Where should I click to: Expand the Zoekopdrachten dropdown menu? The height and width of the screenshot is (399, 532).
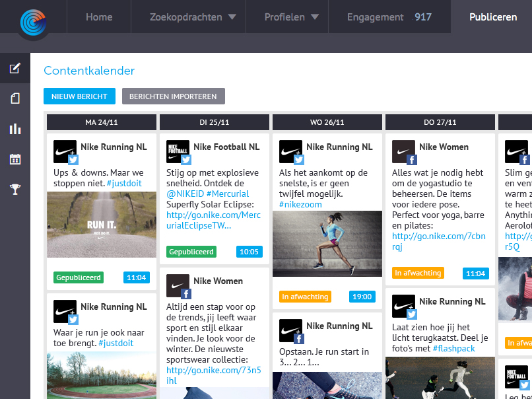(193, 17)
